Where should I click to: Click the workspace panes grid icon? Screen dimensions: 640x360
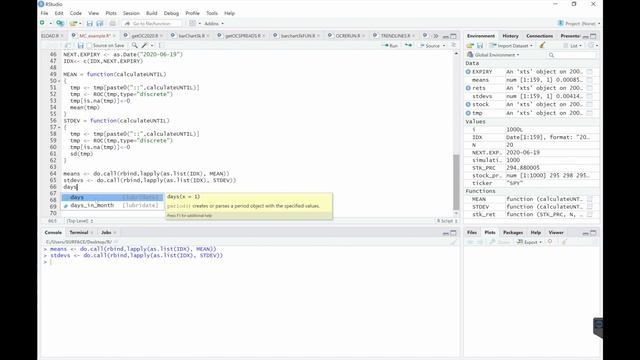tap(192, 23)
